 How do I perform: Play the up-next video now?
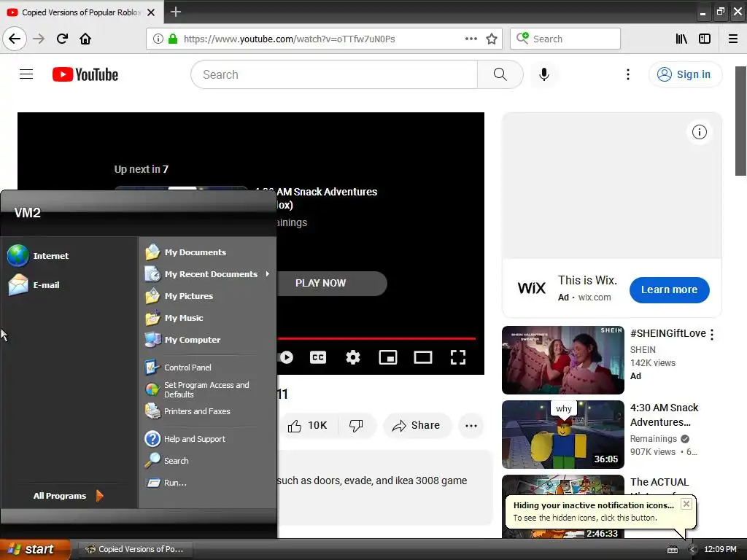point(332,284)
